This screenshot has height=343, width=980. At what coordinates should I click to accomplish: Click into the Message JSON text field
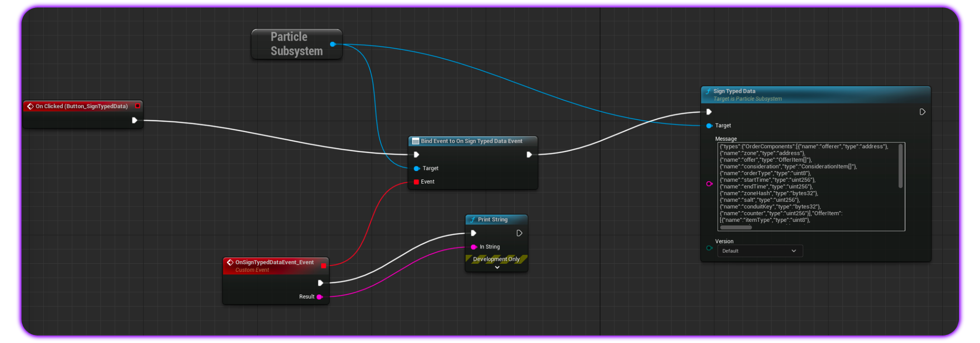point(811,186)
